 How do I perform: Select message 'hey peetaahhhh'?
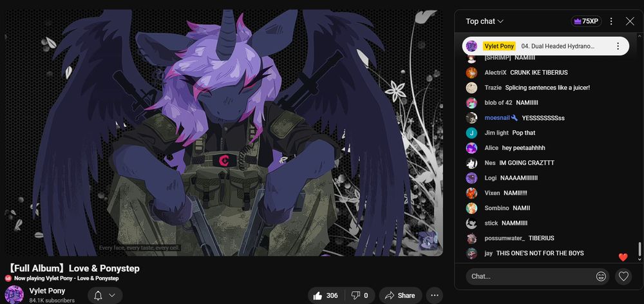coord(524,148)
